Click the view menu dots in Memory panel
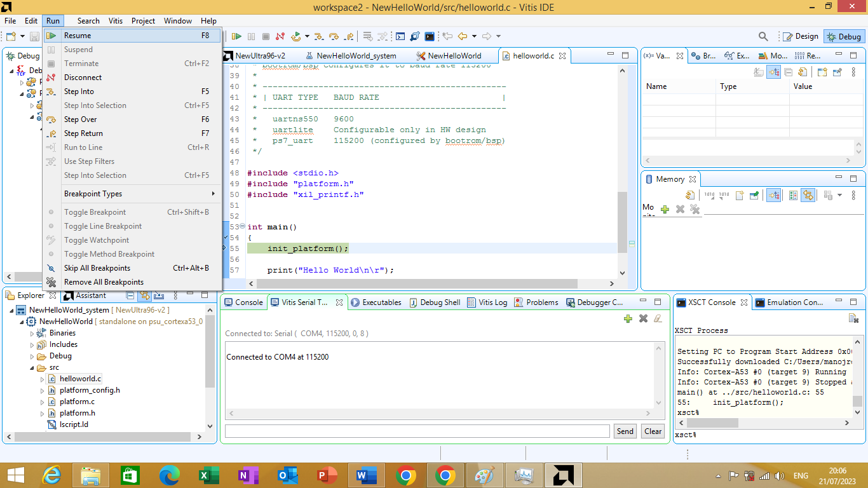Viewport: 868px width, 488px height. click(853, 195)
